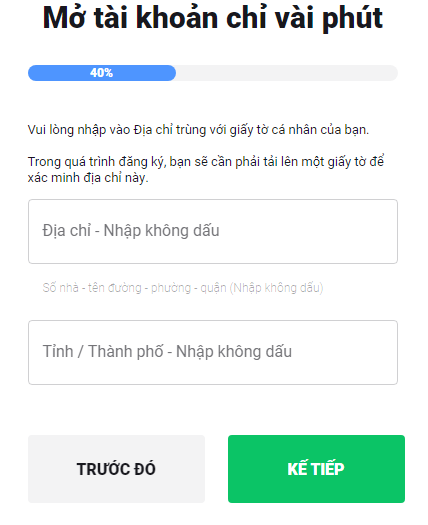Click the text xác minh địa chỉ này

[x=88, y=177]
